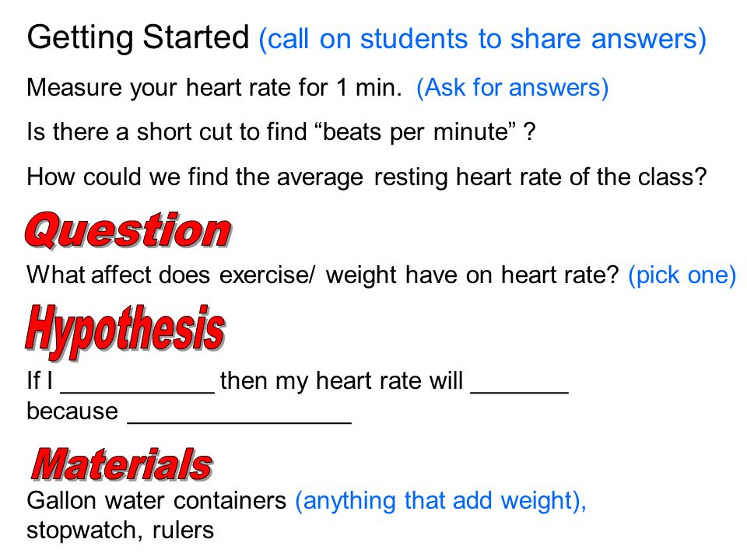The width and height of the screenshot is (747, 560).
Task: Click the red Question WordArt heading
Action: point(128,230)
